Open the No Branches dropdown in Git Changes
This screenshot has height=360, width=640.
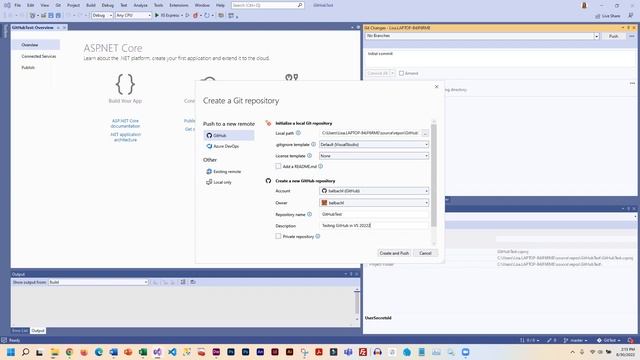coord(482,36)
